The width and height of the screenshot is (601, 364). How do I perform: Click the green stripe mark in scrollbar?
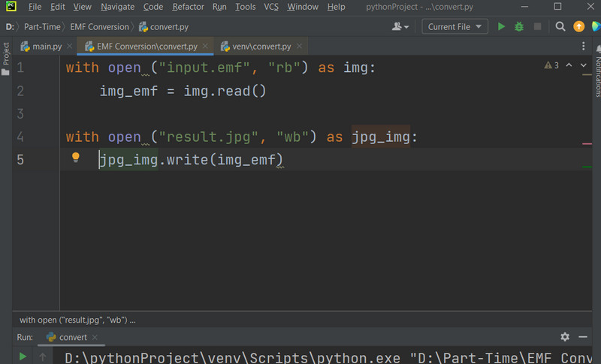pyautogui.click(x=587, y=167)
